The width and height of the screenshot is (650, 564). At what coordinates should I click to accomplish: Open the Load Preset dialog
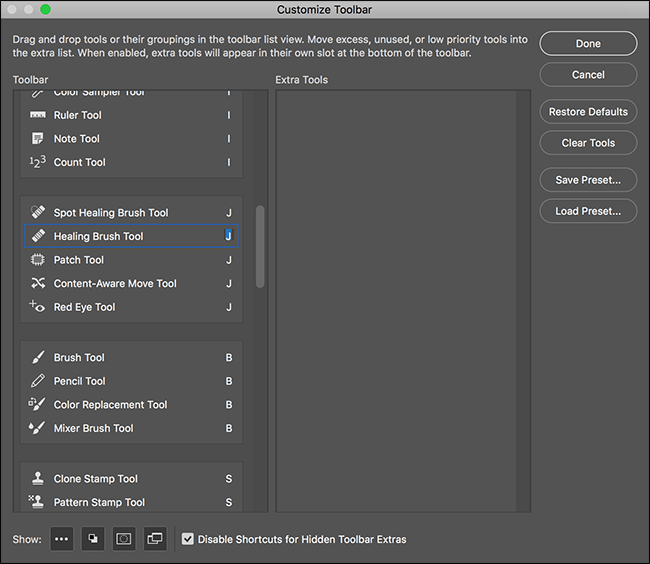click(x=588, y=211)
